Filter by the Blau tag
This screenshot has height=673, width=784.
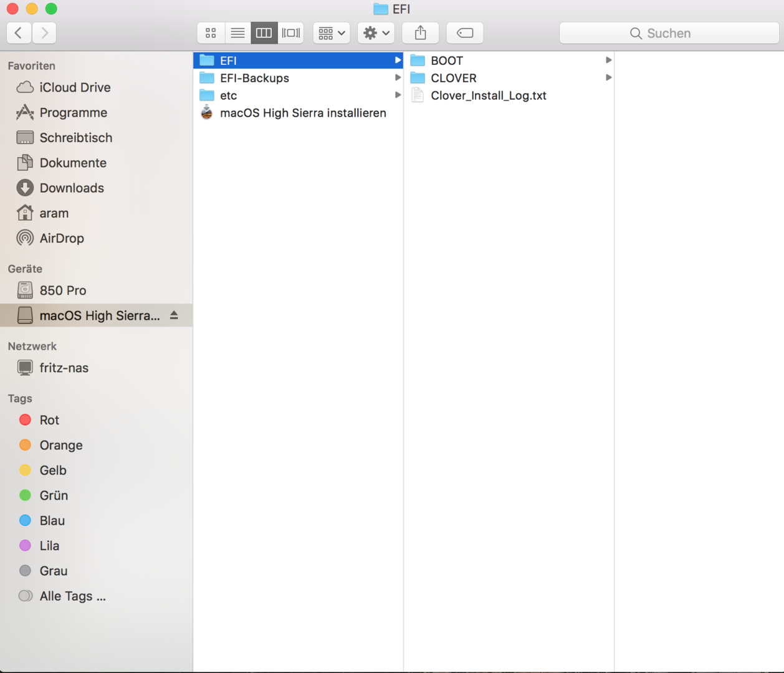tap(96, 520)
